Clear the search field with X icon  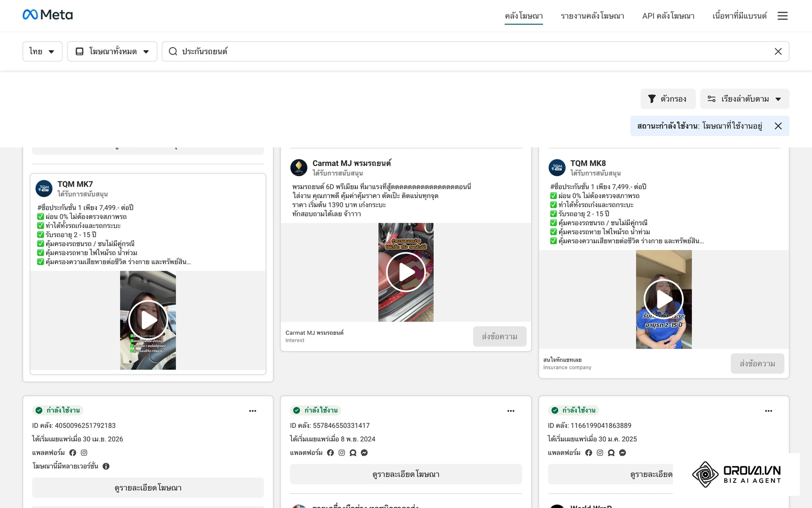click(778, 51)
